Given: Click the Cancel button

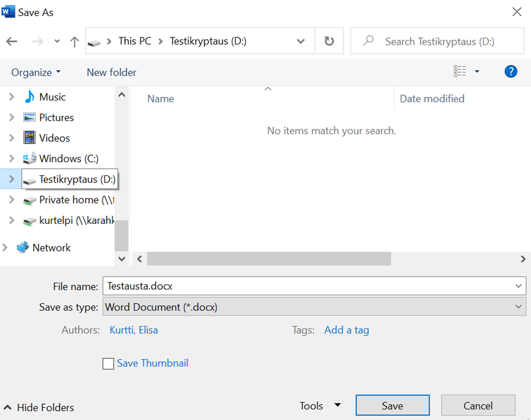Looking at the screenshot, I should 478,406.
